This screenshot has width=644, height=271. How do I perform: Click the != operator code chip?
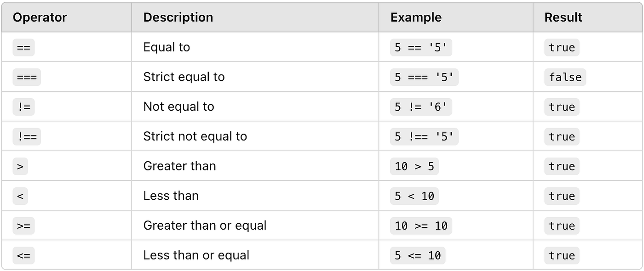pos(23,107)
